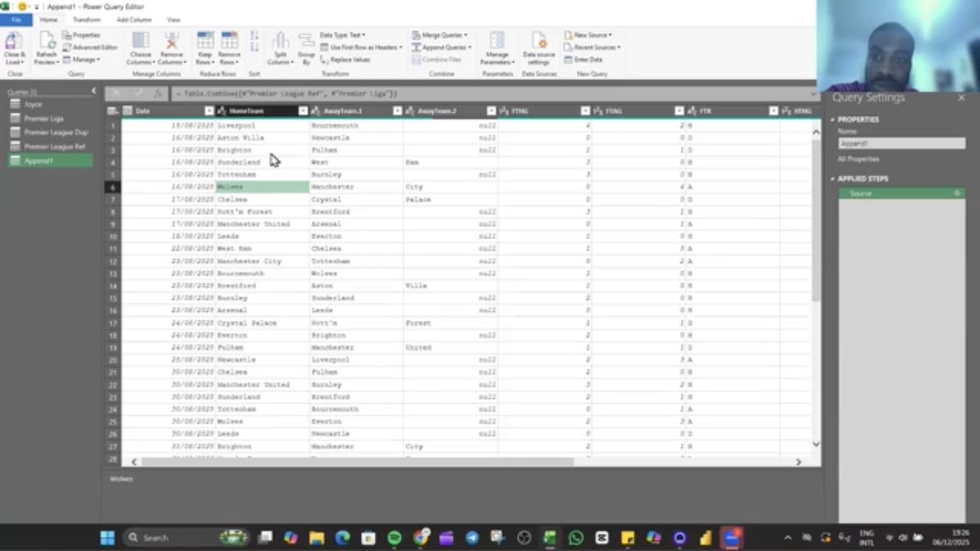The height and width of the screenshot is (551, 980).
Task: Click the Date column type icon
Action: (x=128, y=110)
